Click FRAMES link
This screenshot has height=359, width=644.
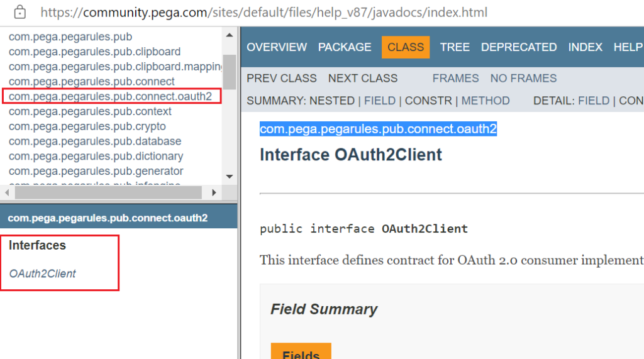[455, 79]
